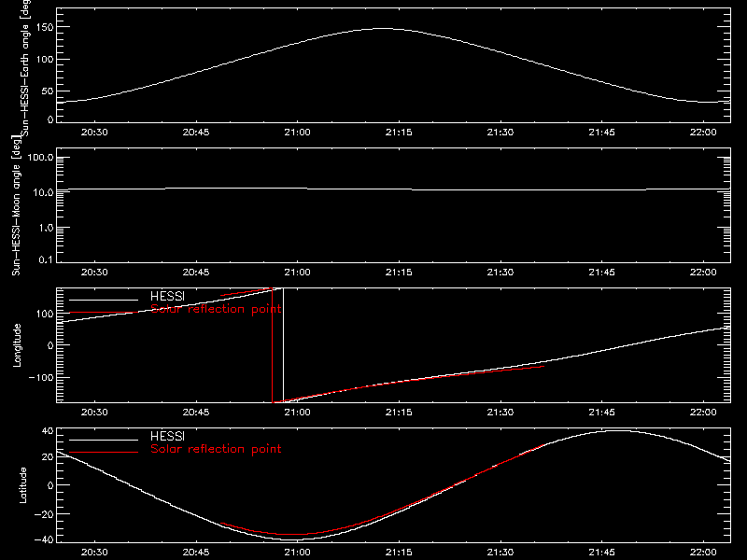Click the Sun-HESSI-Earth angle axis title
747x560 pixels.
click(25, 68)
